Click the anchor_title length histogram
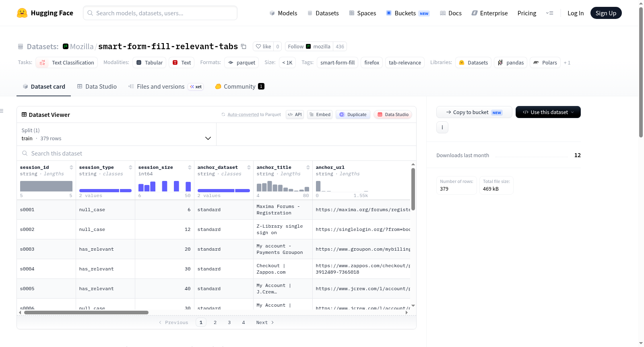 click(283, 186)
